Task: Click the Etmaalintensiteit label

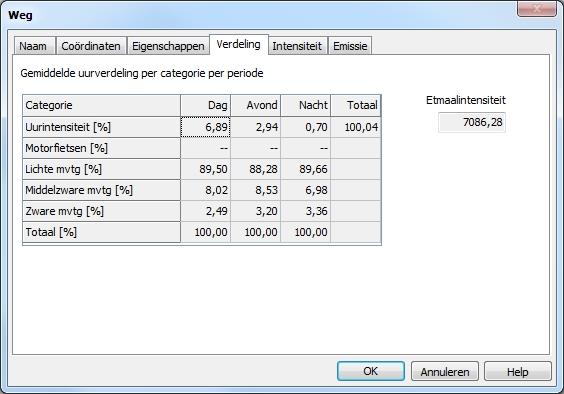Action: pos(466,100)
